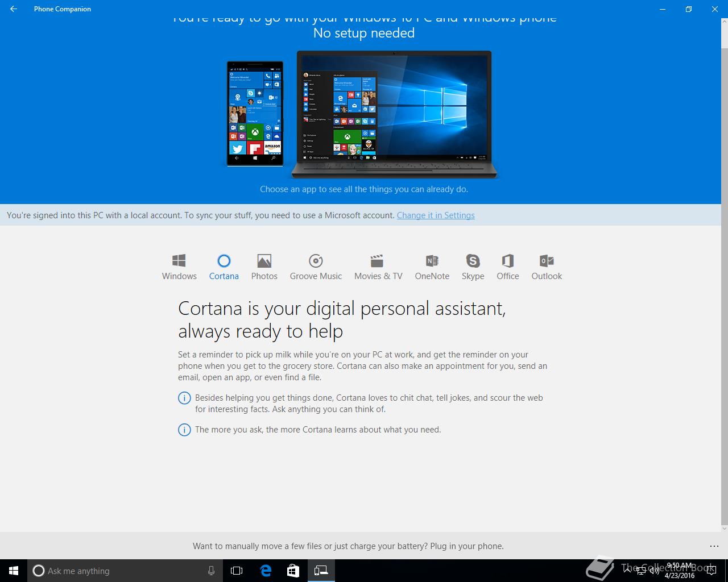728x582 pixels.
Task: Open Task View on taskbar
Action: coord(237,571)
